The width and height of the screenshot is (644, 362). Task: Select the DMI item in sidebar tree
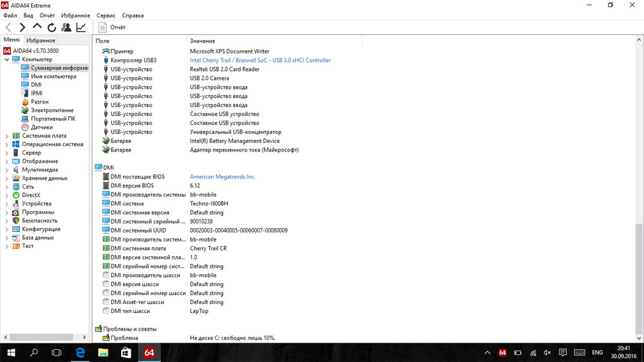[31, 84]
